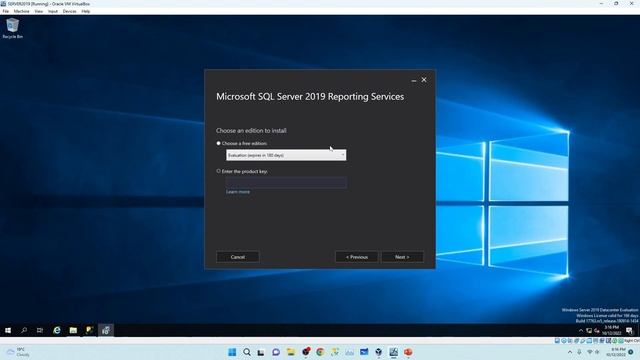640x360 pixels.
Task: Expand the host system tray overflow chevron
Action: coord(570,352)
